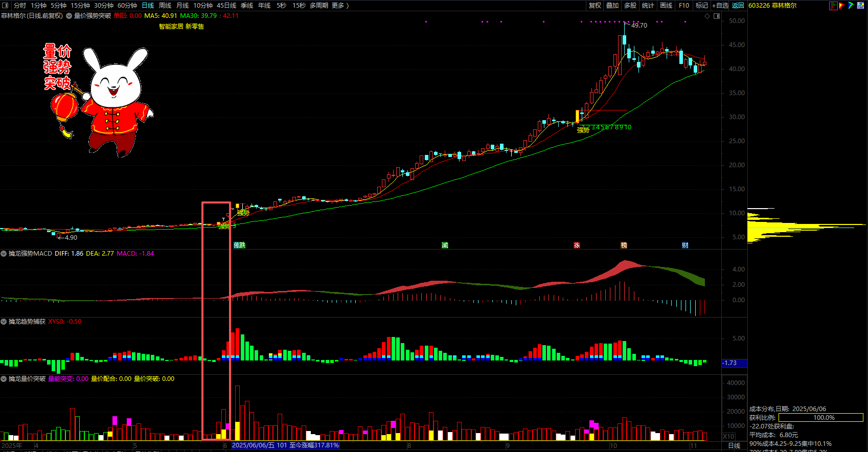
Task: Click the 画线 drawing tool button
Action: tap(666, 5)
